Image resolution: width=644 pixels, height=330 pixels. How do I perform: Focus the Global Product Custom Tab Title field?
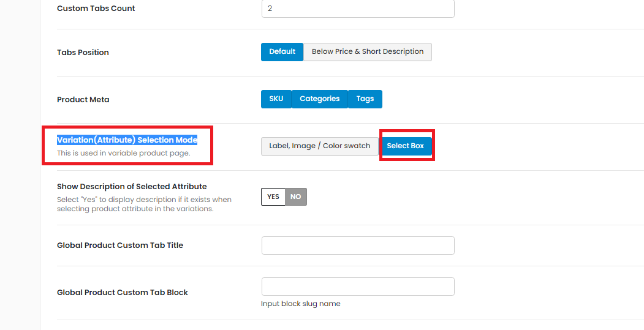pyautogui.click(x=357, y=246)
